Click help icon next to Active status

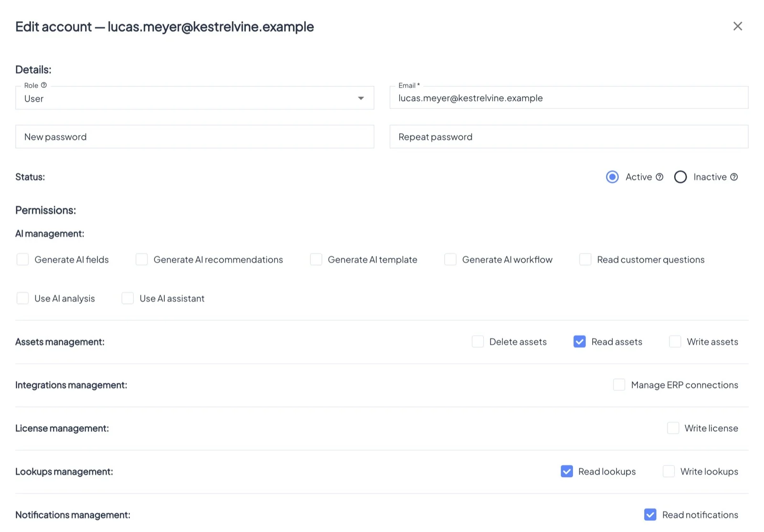coord(659,177)
